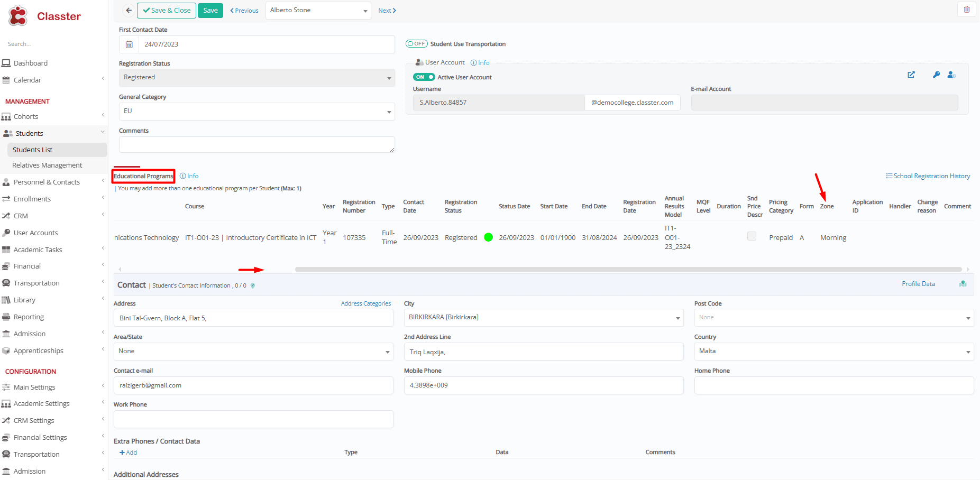
Task: Open Admission under Management
Action: [x=30, y=334]
